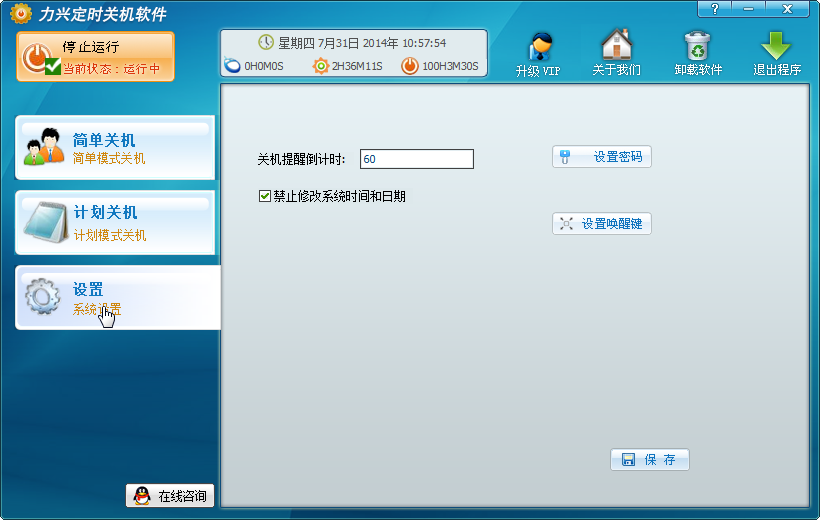Select the 设置 system settings item

pyautogui.click(x=118, y=297)
